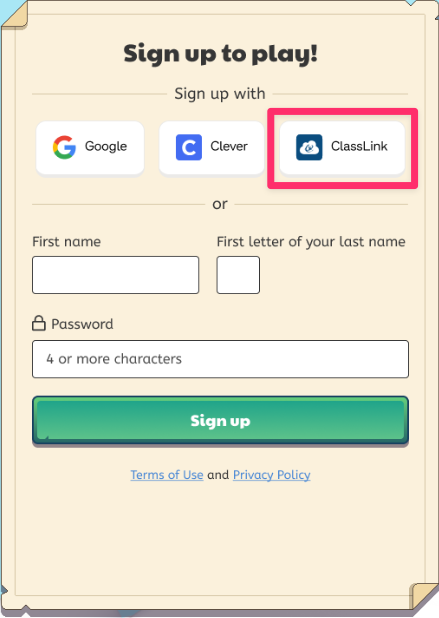Click the "First letter of your last name" label

[x=311, y=242]
